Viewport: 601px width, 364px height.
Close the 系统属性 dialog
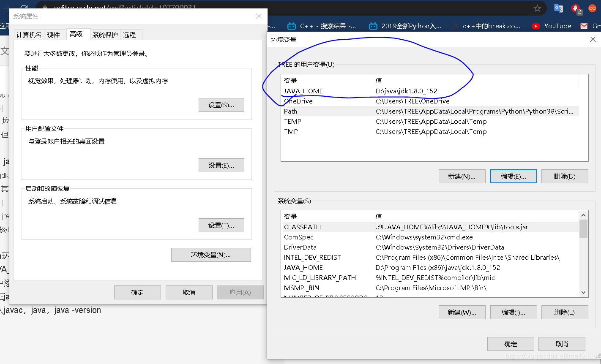pyautogui.click(x=259, y=16)
